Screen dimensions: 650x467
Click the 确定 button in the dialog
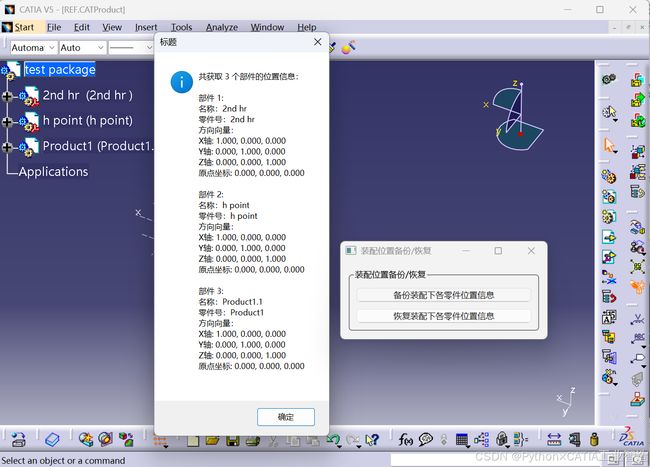point(286,417)
